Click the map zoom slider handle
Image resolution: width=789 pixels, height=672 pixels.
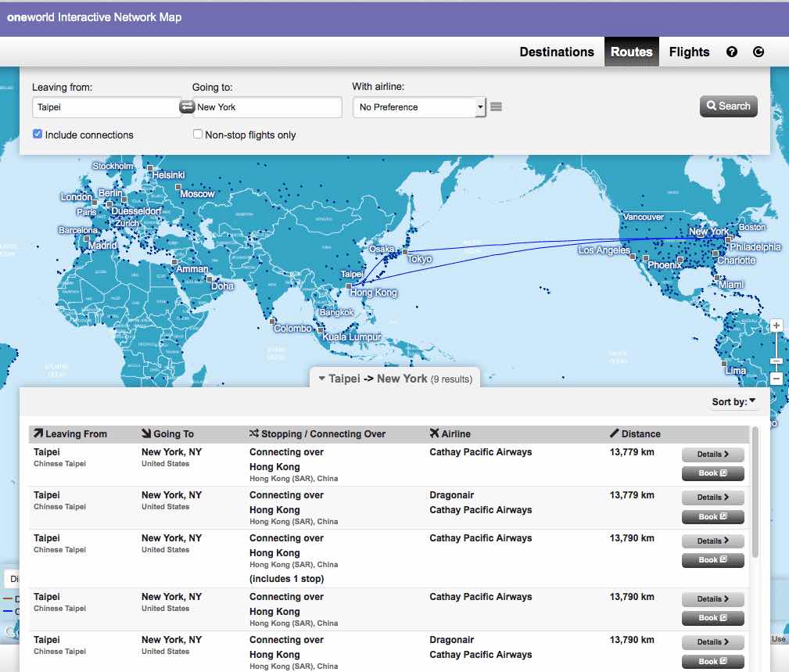pyautogui.click(x=776, y=361)
